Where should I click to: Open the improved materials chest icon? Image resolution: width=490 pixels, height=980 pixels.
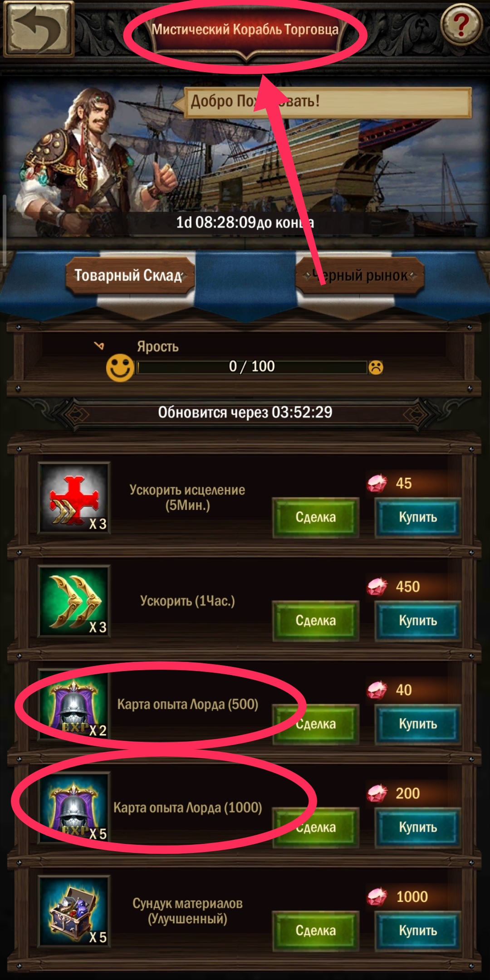[74, 911]
